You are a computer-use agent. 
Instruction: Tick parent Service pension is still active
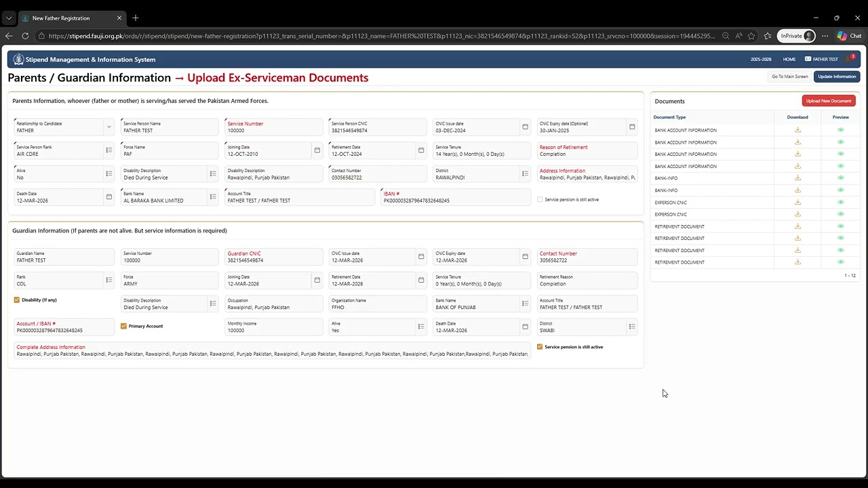(x=540, y=199)
